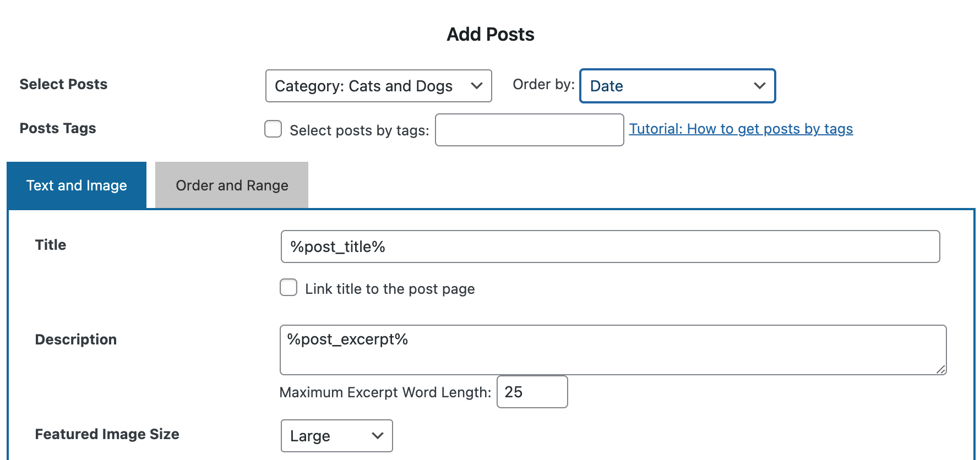Click the Title field containing %post_title%

click(610, 247)
